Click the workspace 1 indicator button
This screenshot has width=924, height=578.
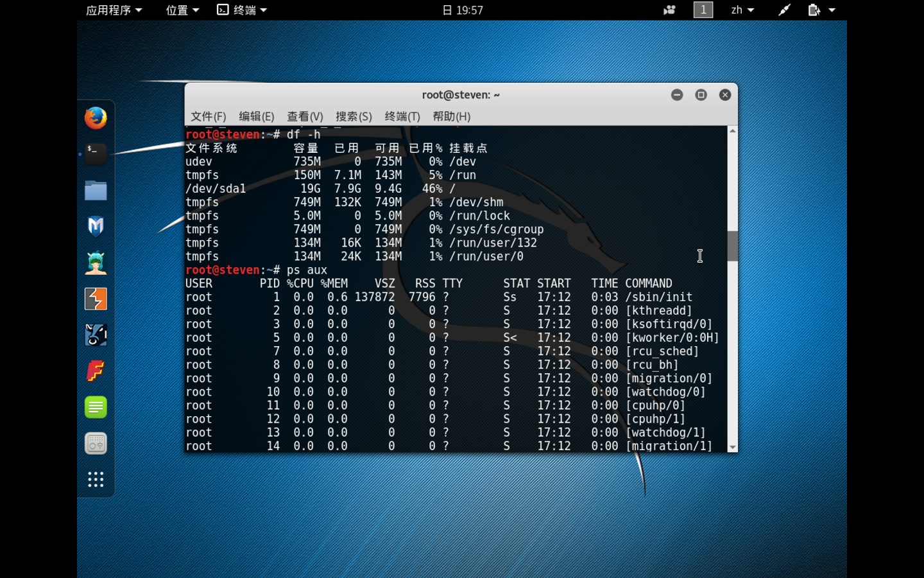703,10
